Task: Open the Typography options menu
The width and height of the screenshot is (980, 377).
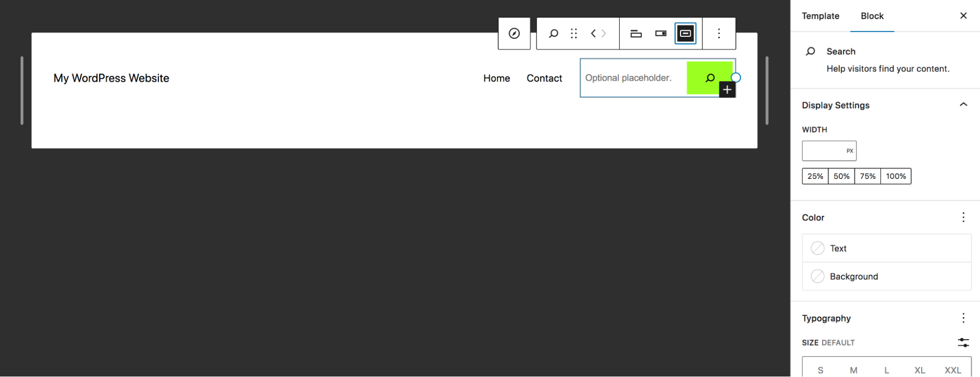Action: pyautogui.click(x=963, y=318)
